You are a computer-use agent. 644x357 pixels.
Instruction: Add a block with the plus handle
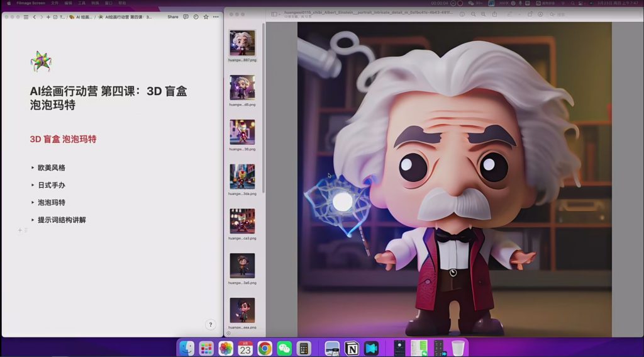click(19, 230)
